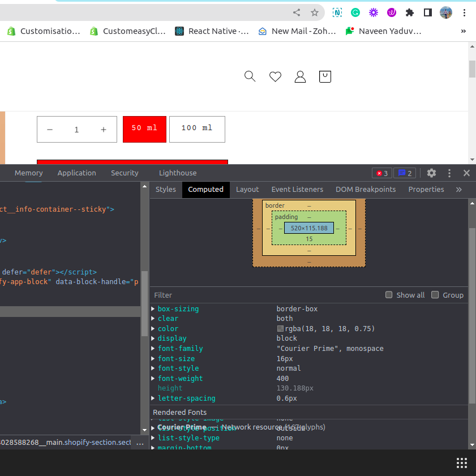Viewport: 476px width, 476px height.
Task: Switch to the Application panel
Action: (77, 173)
